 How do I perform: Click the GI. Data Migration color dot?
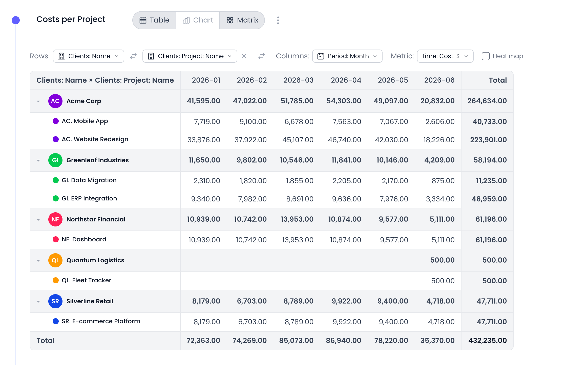(x=55, y=180)
